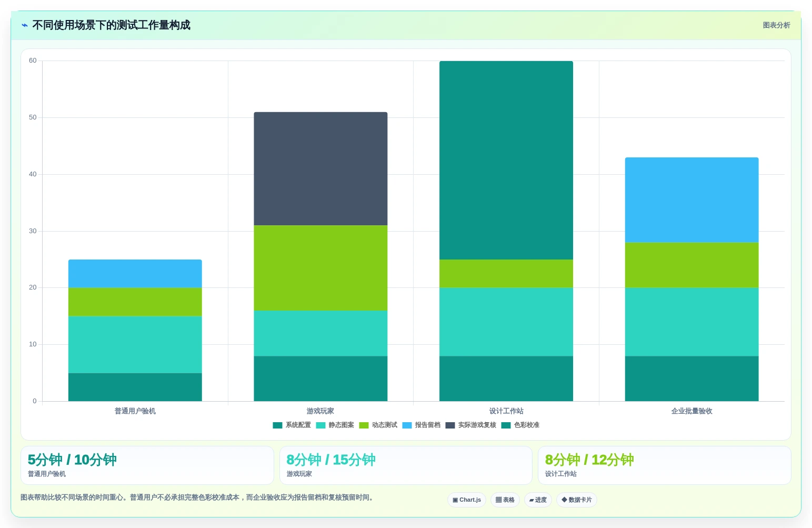Click the y-axis value 30
This screenshot has width=812, height=528.
33,231
